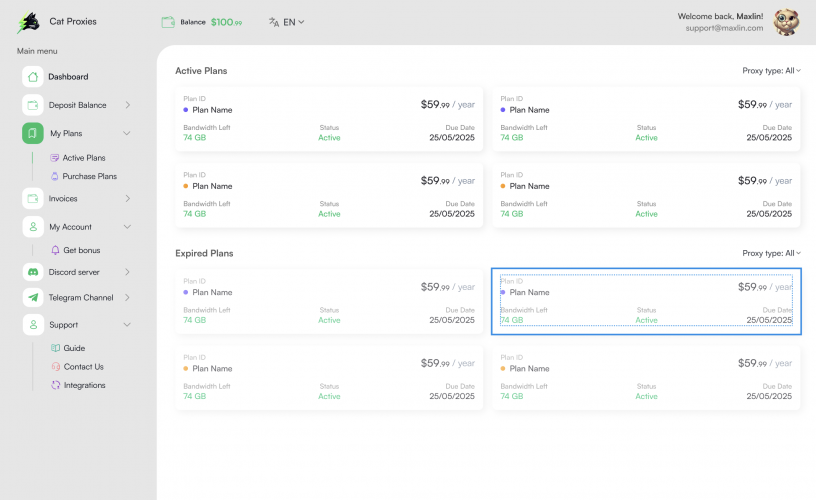Open the Dashboard menu item
Image resolution: width=816 pixels, height=500 pixels.
coord(68,76)
